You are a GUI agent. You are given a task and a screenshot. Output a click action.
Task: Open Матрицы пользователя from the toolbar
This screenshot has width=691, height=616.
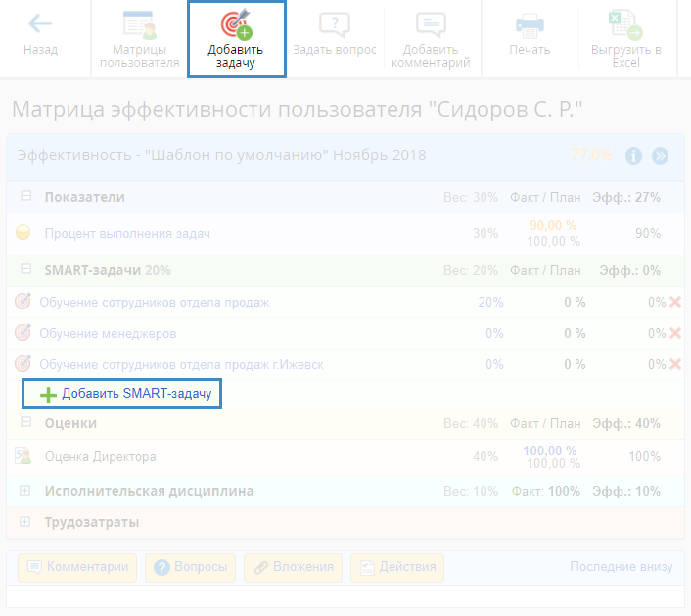pos(139,25)
